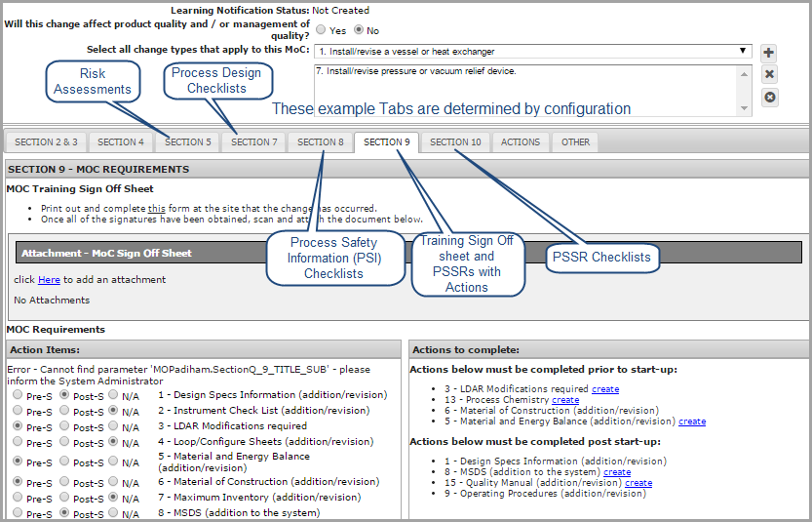Screen dimensions: 812x522
Task: Click create link for Quality Manual
Action: (x=638, y=482)
